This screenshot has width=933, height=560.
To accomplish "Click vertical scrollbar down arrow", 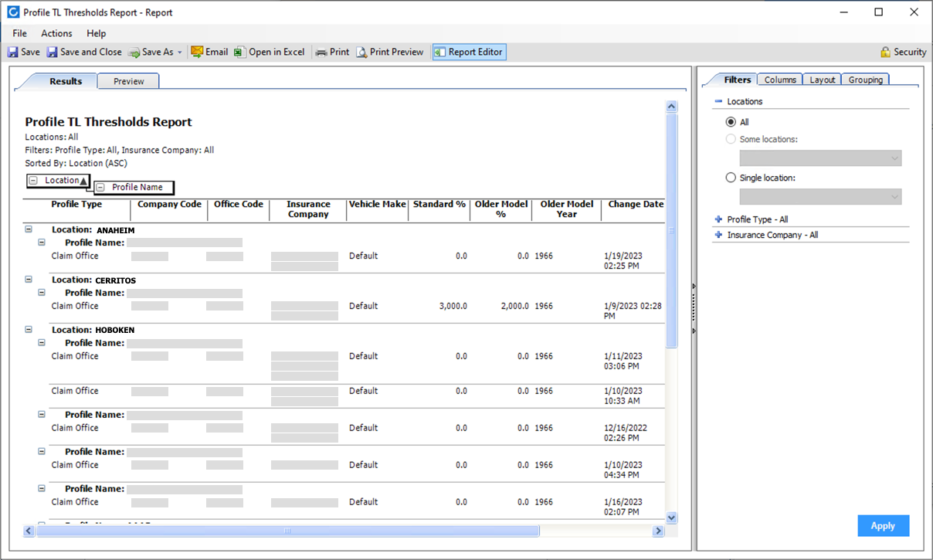I will [671, 518].
